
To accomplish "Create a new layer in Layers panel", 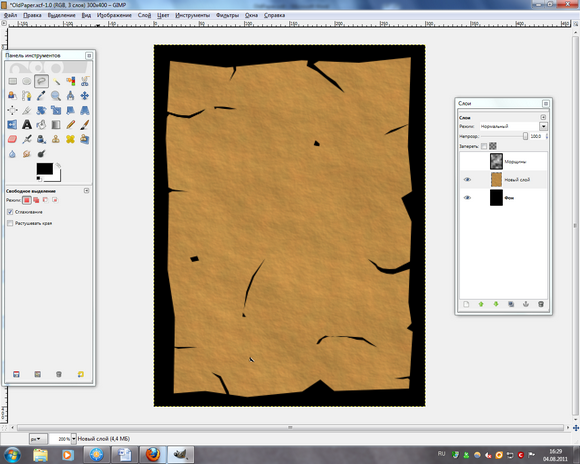I will pos(466,304).
